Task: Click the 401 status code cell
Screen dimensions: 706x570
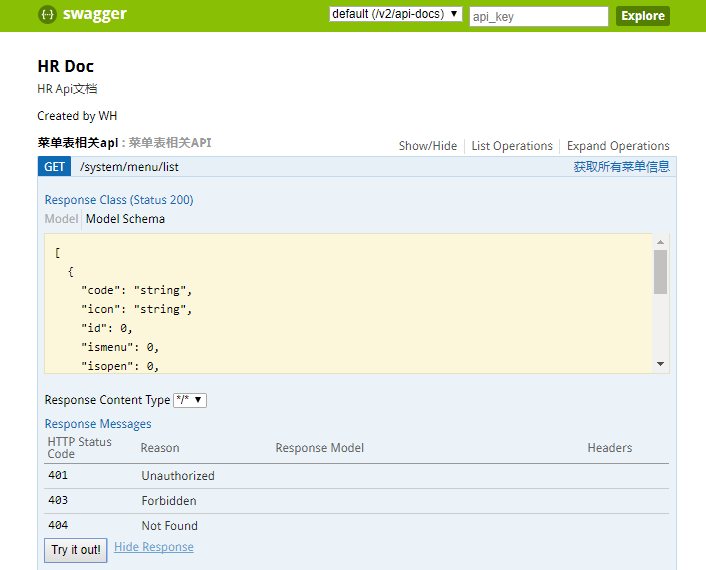Action: coord(58,475)
